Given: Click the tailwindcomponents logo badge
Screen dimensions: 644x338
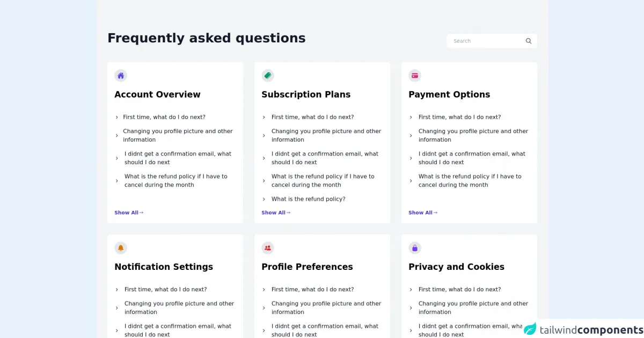Looking at the screenshot, I should (x=583, y=329).
